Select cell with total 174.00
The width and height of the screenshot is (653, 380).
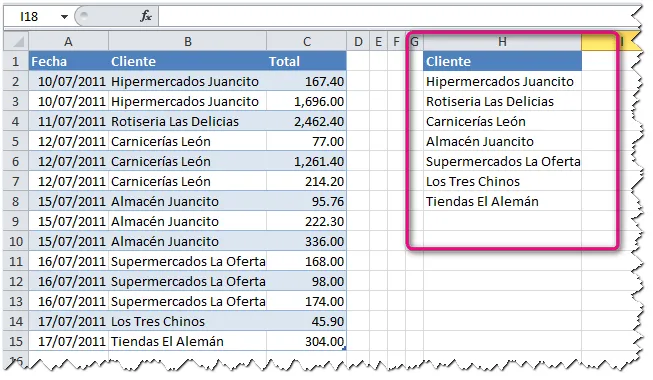pos(307,301)
